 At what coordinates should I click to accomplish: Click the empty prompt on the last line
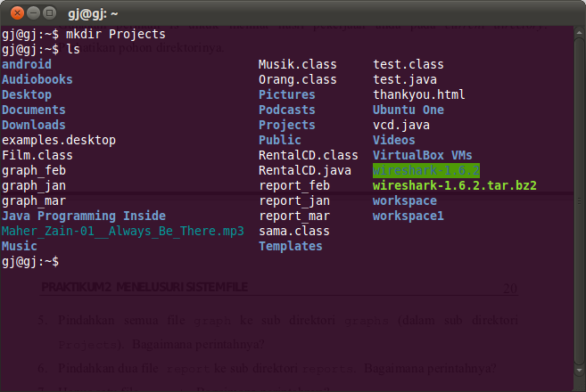pos(62,261)
